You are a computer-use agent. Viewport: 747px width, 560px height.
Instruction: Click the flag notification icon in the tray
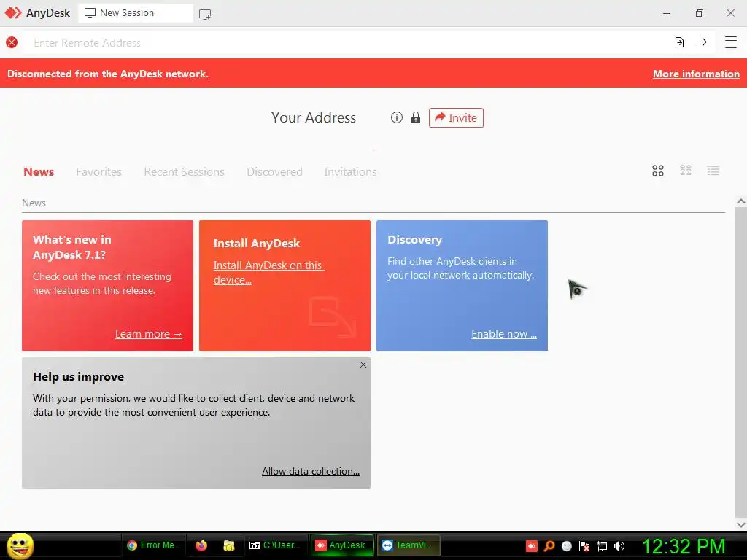[584, 546]
